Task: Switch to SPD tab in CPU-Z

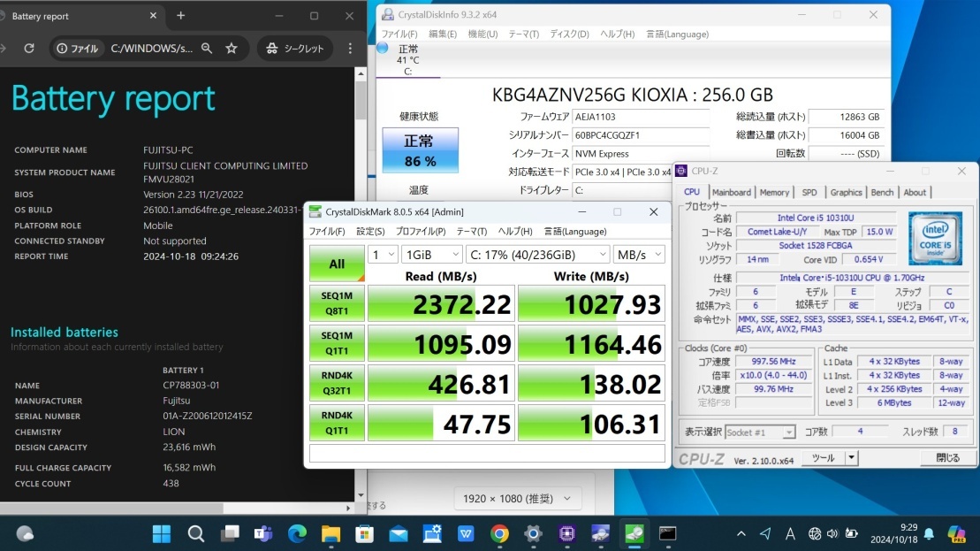Action: pyautogui.click(x=809, y=192)
